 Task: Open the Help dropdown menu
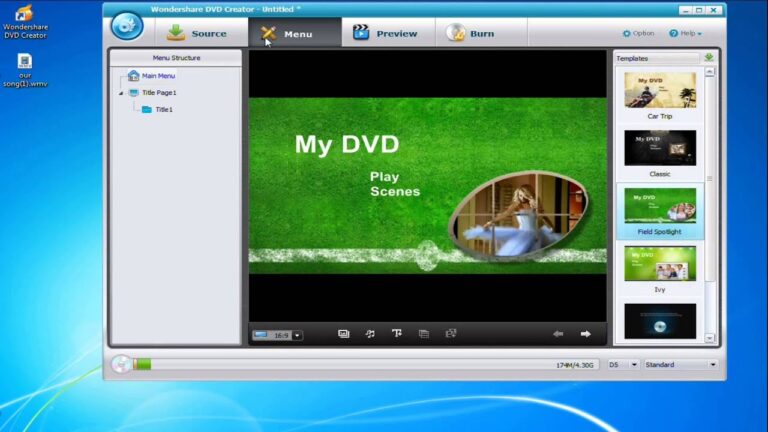[x=685, y=33]
